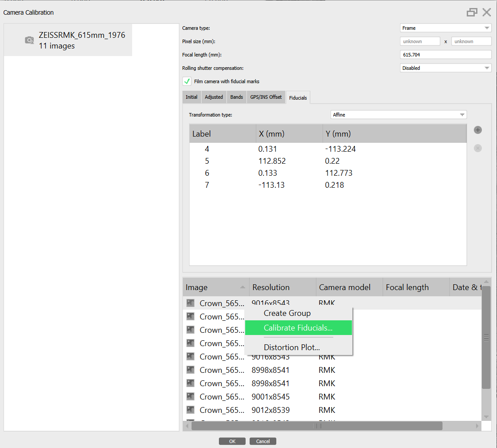Expand the Transformation type Affine dropdown
Viewport: 497px width, 448px height.
pos(399,115)
